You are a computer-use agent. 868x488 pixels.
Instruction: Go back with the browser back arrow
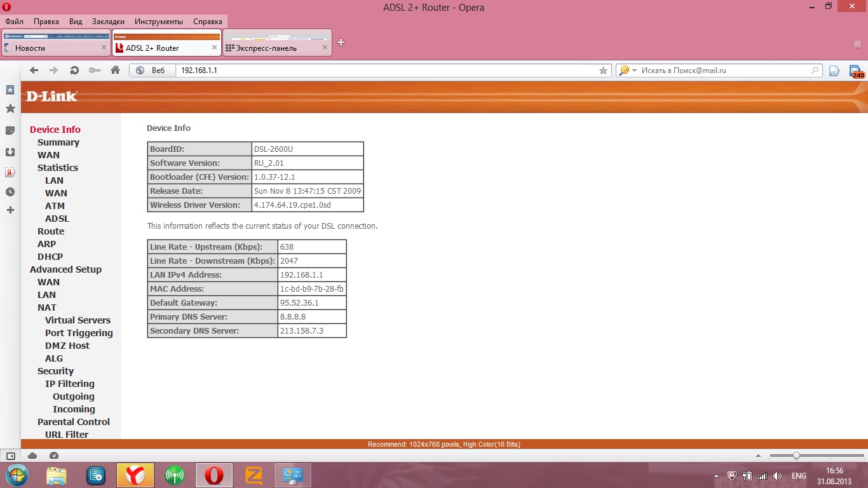(x=34, y=71)
